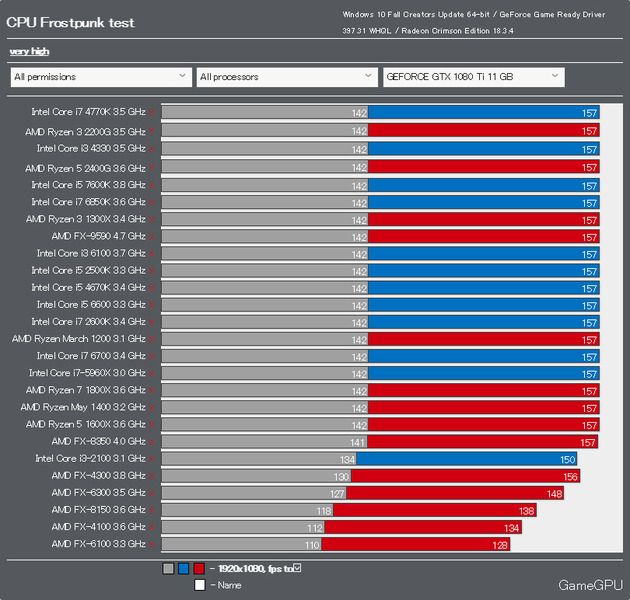This screenshot has height=600, width=630.
Task: Click the 138 fps value on FX-8150 bar
Action: pos(526,511)
